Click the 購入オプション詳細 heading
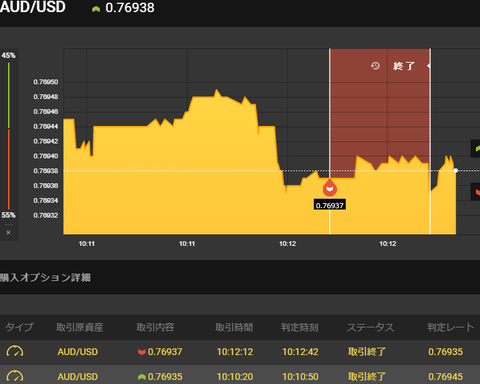This screenshot has height=384, width=480. click(x=45, y=277)
